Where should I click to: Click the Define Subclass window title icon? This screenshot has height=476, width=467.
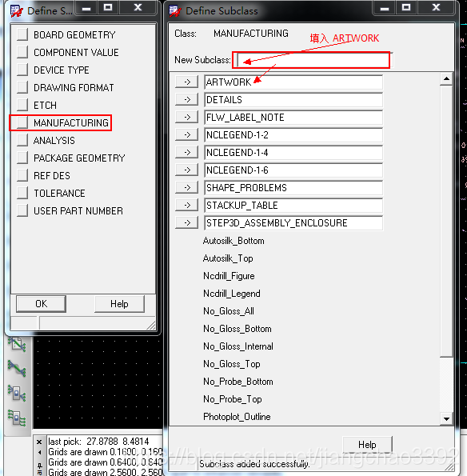[175, 11]
